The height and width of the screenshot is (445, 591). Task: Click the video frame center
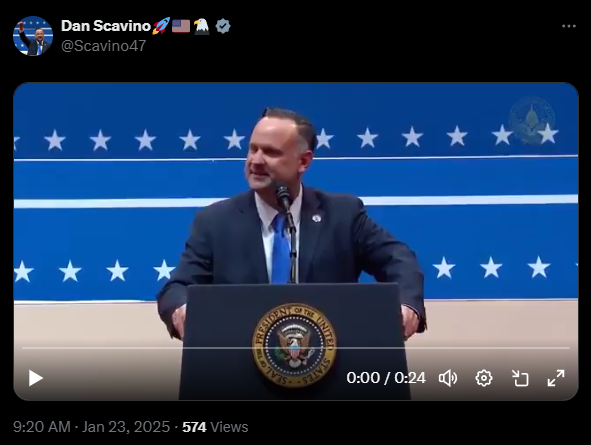pyautogui.click(x=296, y=241)
